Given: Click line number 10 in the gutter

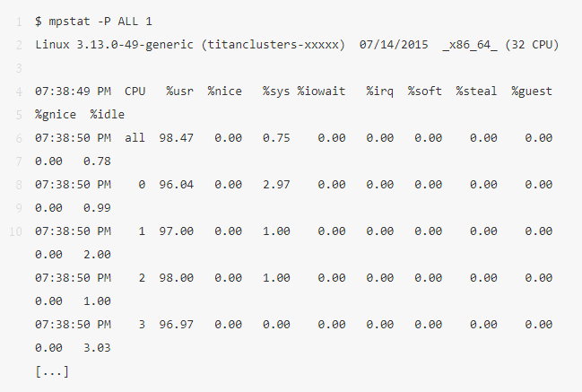Looking at the screenshot, I should [x=15, y=231].
